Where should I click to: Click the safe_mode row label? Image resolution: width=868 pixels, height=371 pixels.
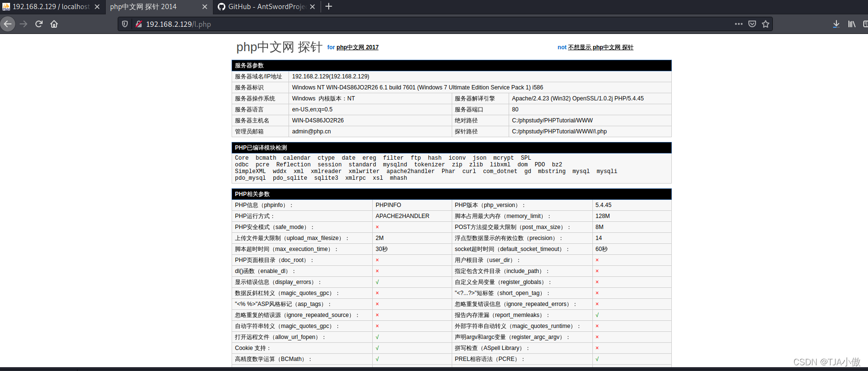274,227
